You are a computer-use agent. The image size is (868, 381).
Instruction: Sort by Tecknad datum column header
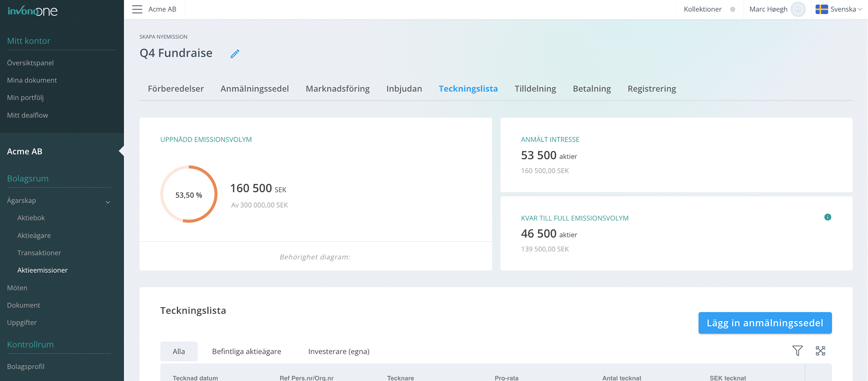pyautogui.click(x=195, y=378)
